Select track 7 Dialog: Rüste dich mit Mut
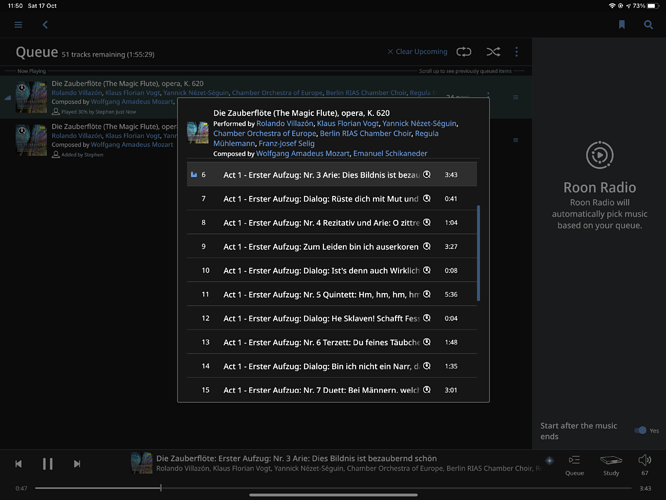The image size is (666, 500). [x=332, y=198]
